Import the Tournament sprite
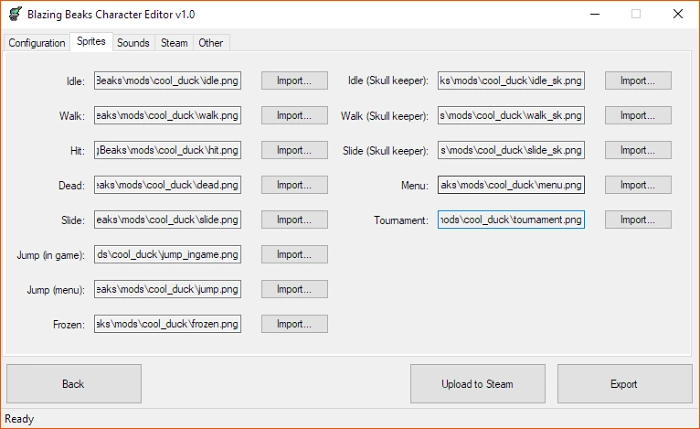Screen dimensions: 700x429 pyautogui.click(x=637, y=220)
